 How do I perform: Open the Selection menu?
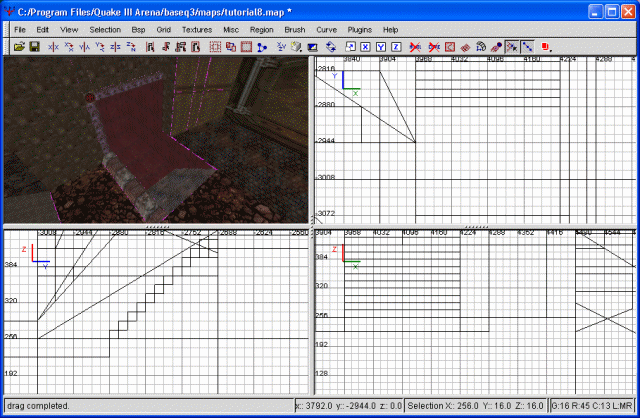click(105, 30)
